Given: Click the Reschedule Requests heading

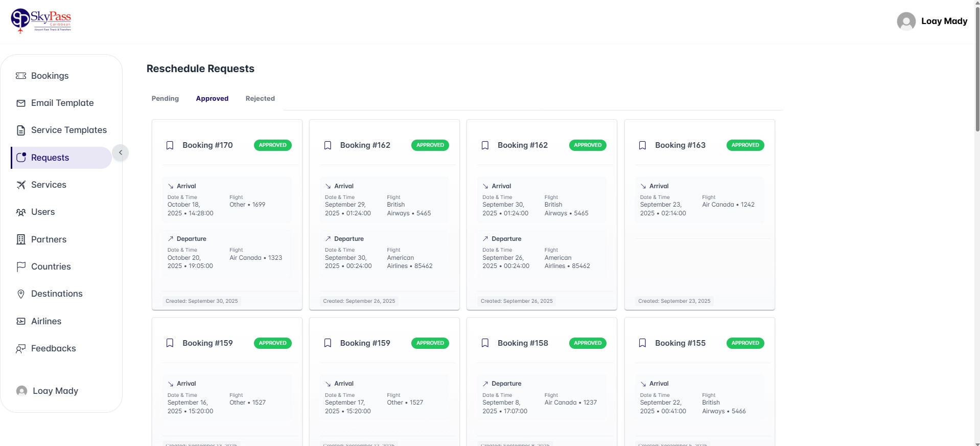Looking at the screenshot, I should pos(200,69).
